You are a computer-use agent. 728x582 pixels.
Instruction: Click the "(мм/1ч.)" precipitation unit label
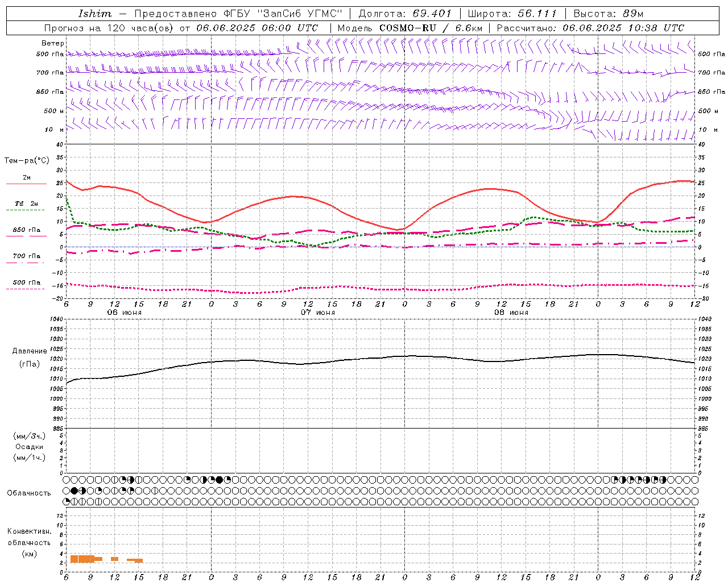point(30,458)
